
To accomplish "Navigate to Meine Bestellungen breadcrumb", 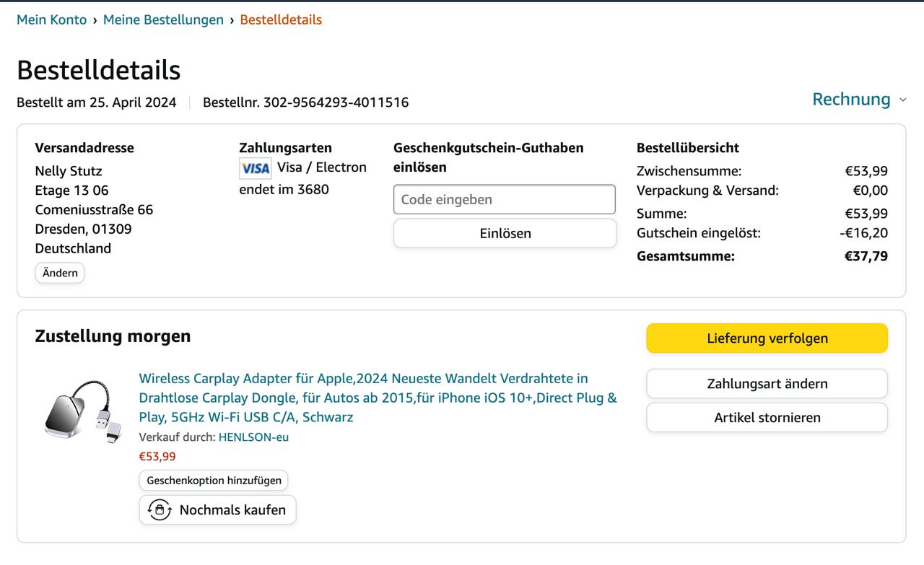I will (163, 19).
